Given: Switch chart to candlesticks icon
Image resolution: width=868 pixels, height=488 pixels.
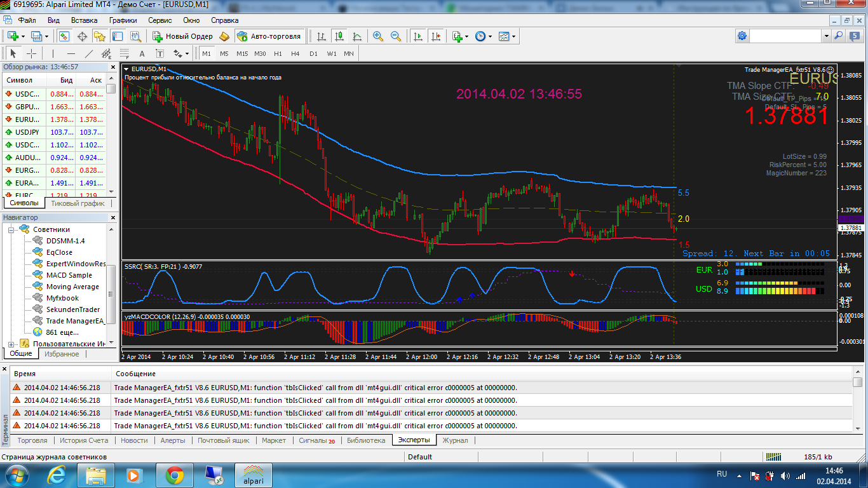Looking at the screenshot, I should [339, 36].
